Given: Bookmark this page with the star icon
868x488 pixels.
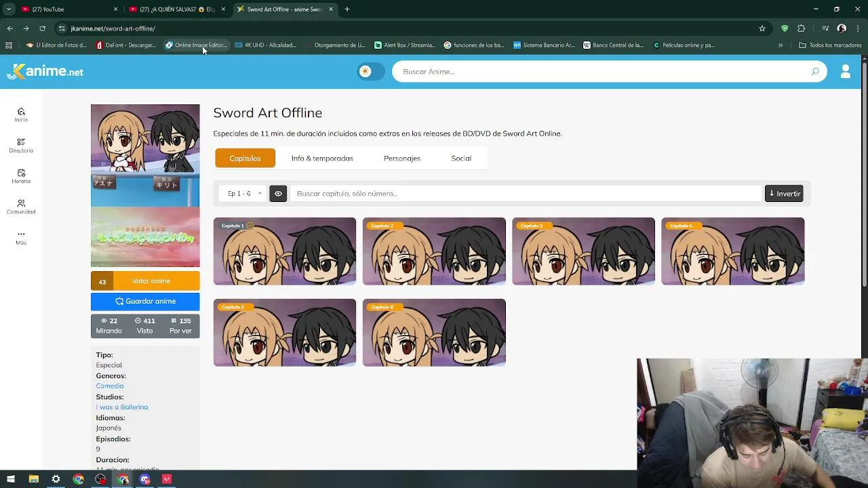Looking at the screenshot, I should pyautogui.click(x=762, y=28).
